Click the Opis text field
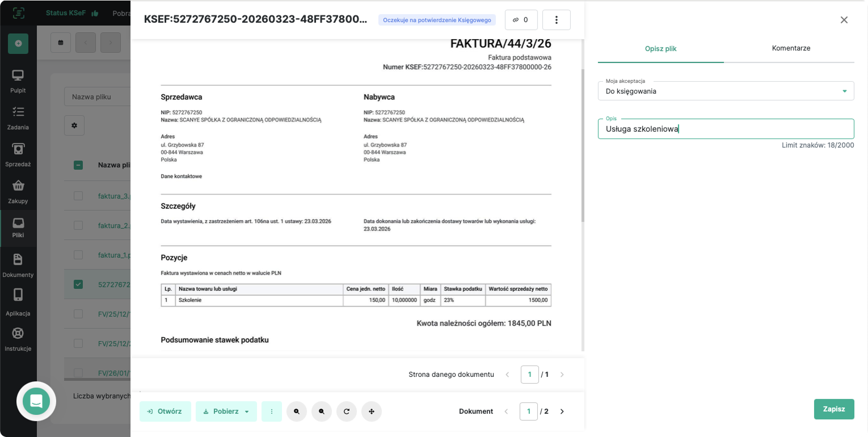 (x=726, y=129)
